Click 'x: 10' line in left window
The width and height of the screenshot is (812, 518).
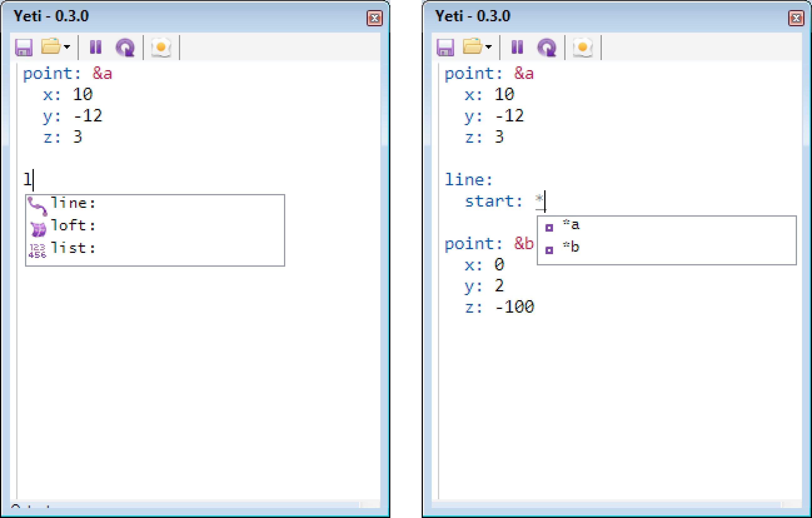point(68,95)
